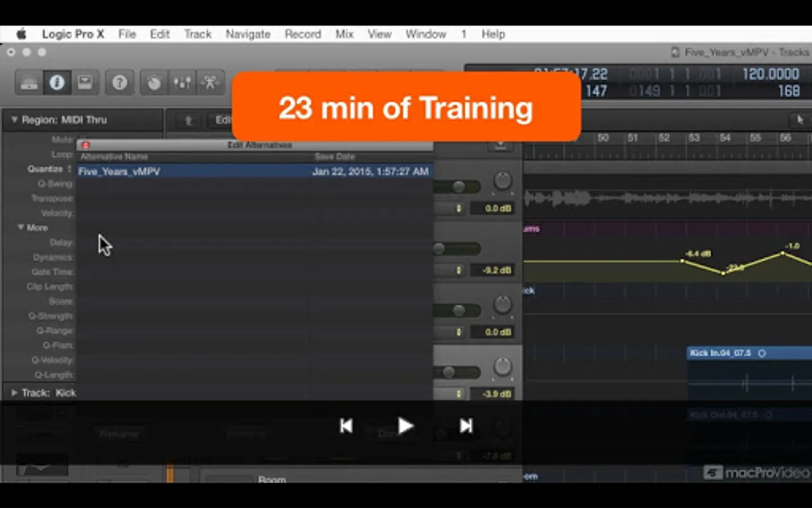The width and height of the screenshot is (812, 508).
Task: Open the Record menu
Action: point(303,34)
